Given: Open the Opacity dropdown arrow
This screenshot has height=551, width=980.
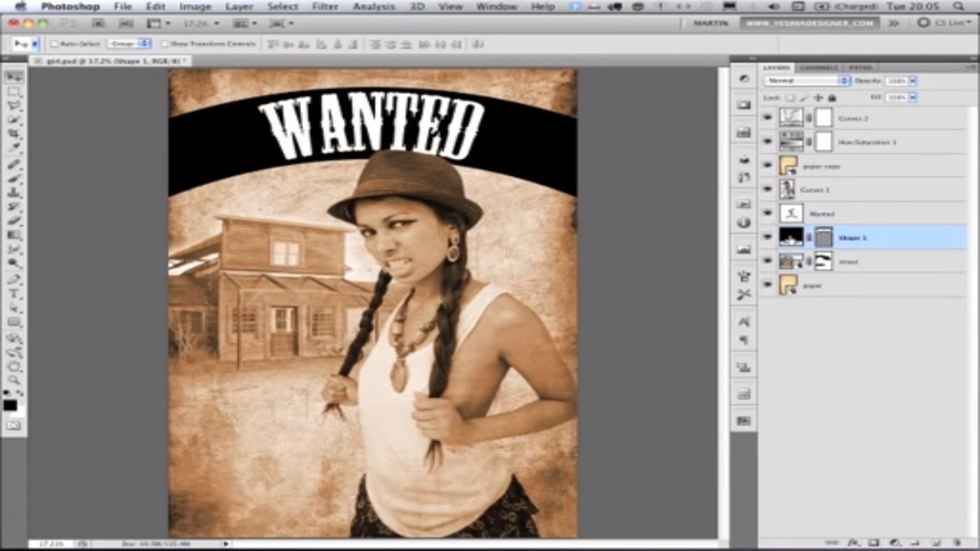Looking at the screenshot, I should (913, 80).
